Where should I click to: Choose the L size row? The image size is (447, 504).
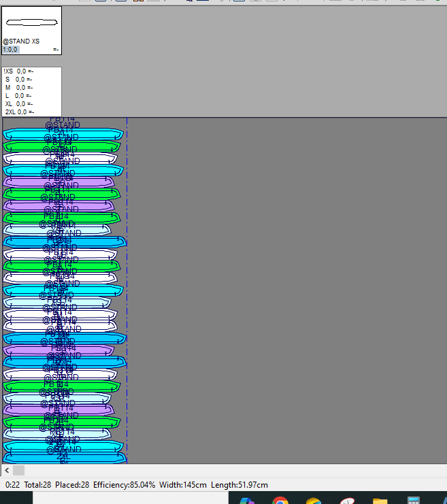pyautogui.click(x=18, y=95)
